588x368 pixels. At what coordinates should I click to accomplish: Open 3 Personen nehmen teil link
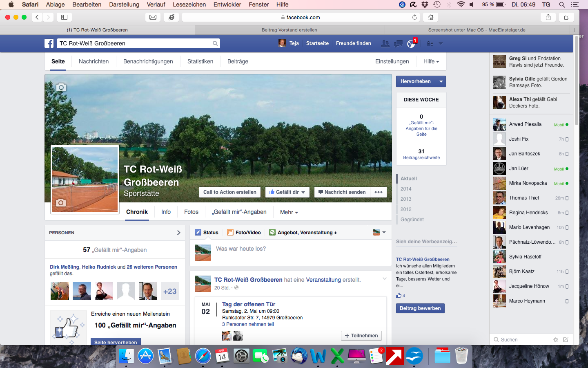pyautogui.click(x=248, y=324)
